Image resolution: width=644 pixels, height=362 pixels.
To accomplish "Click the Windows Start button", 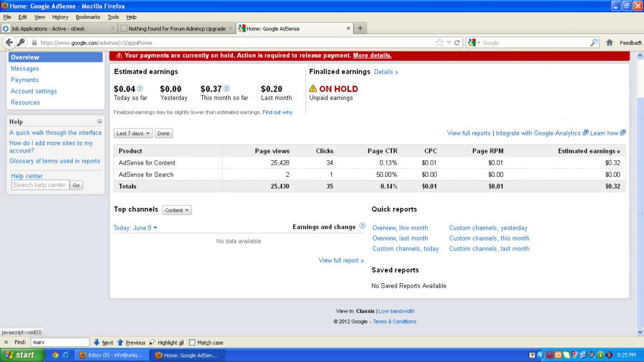I will (x=22, y=355).
